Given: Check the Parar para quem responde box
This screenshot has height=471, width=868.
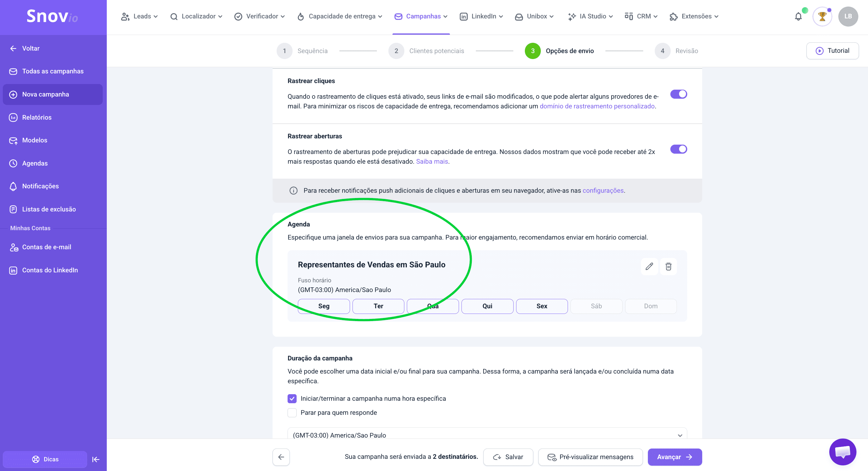Looking at the screenshot, I should click(x=292, y=413).
